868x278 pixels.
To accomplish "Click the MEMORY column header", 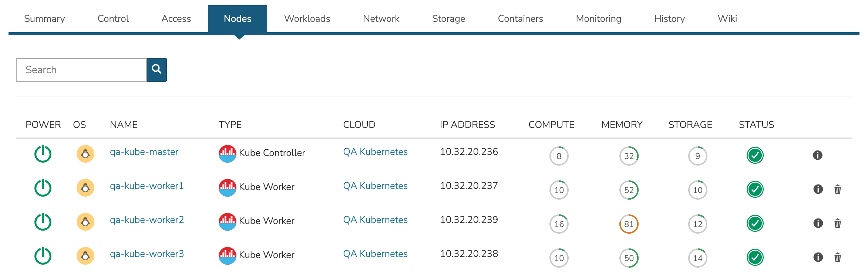I will (622, 125).
